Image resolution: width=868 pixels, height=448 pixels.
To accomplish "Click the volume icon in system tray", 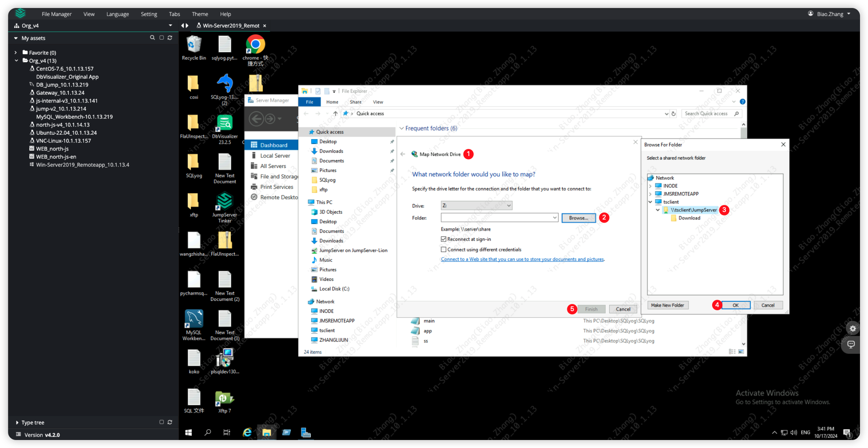I will click(x=793, y=432).
